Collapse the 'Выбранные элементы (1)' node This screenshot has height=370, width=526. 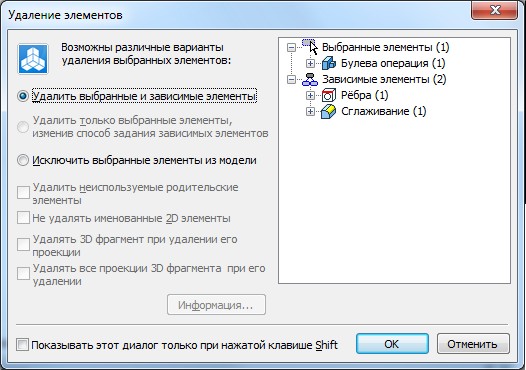point(292,47)
